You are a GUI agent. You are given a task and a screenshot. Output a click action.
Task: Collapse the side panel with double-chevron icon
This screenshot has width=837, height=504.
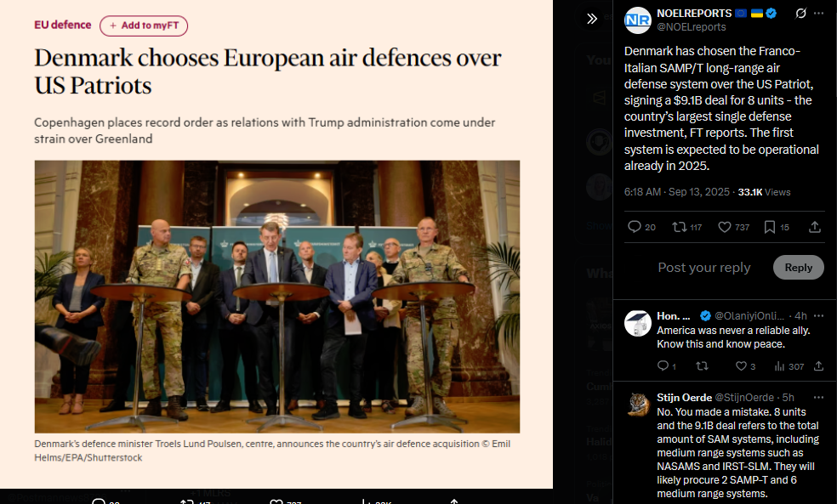coord(592,20)
